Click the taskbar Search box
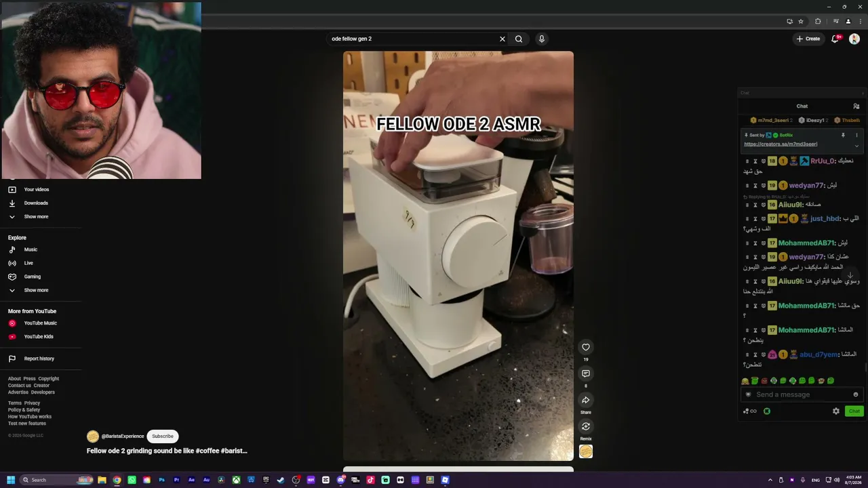This screenshot has height=488, width=868. tap(57, 480)
